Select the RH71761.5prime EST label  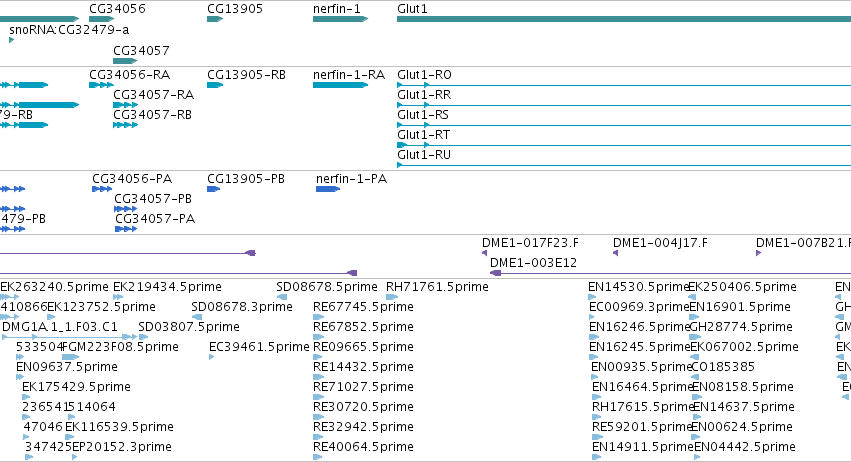point(437,287)
